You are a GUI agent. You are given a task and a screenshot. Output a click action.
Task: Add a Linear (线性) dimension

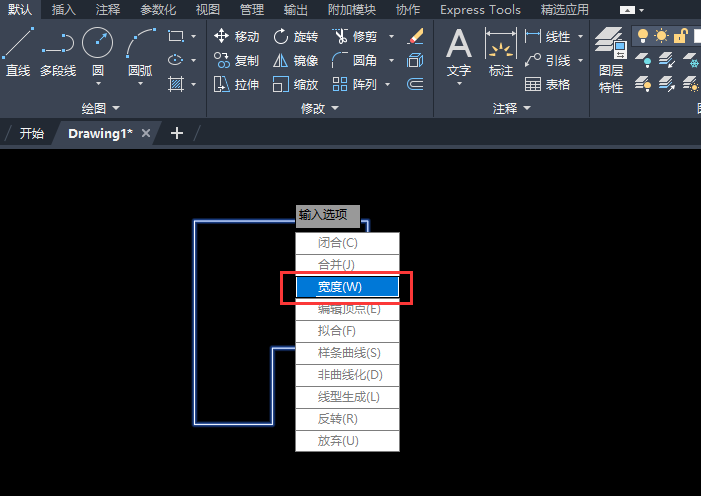tap(548, 36)
